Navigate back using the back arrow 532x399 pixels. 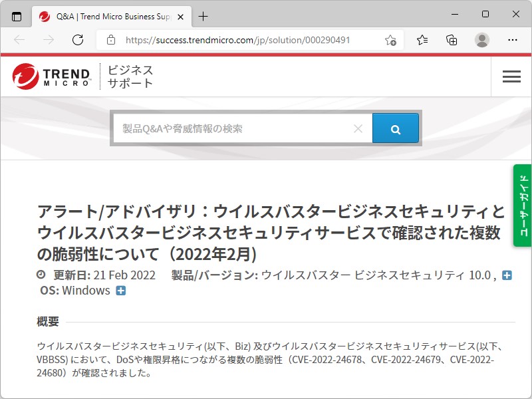20,40
